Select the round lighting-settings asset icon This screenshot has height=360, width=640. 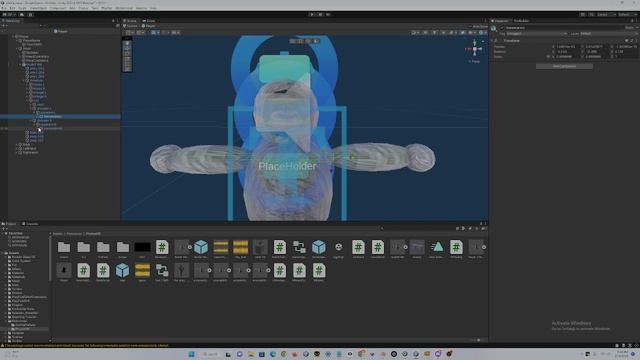pyautogui.click(x=338, y=247)
